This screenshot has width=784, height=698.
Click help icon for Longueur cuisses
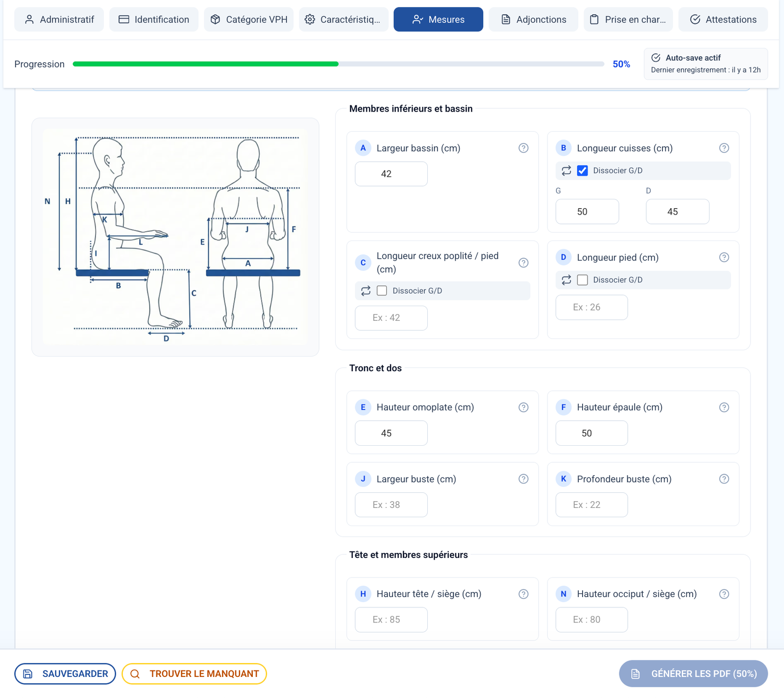pyautogui.click(x=724, y=148)
